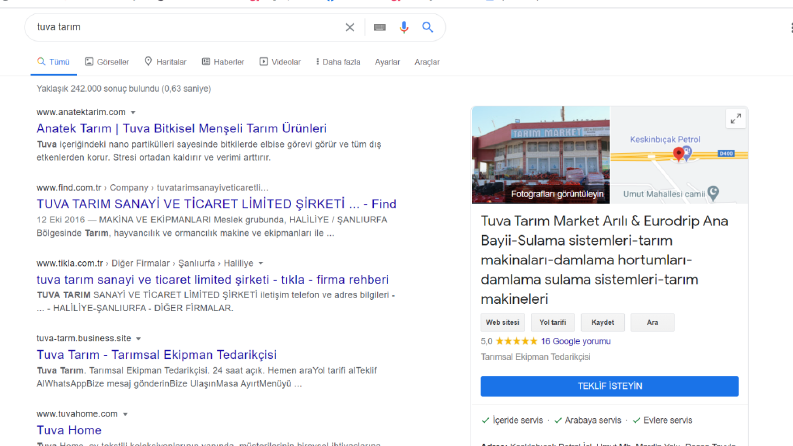Expand the map with the fullscreen icon

tap(736, 119)
